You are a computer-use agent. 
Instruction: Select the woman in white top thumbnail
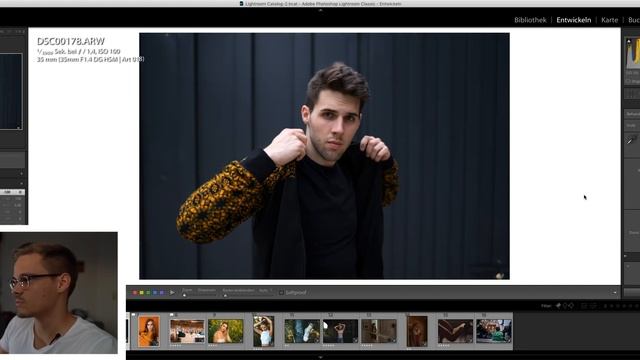[264, 331]
